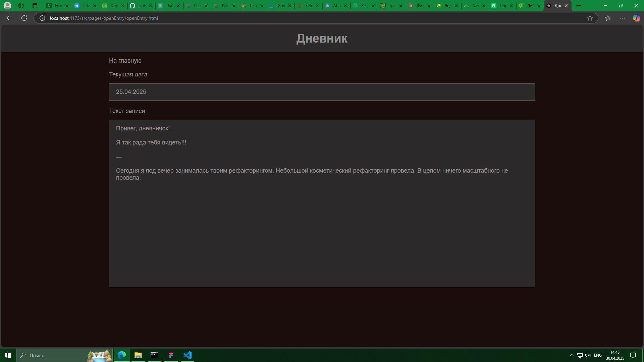Show hidden system tray icons
The height and width of the screenshot is (362, 644).
(572, 355)
